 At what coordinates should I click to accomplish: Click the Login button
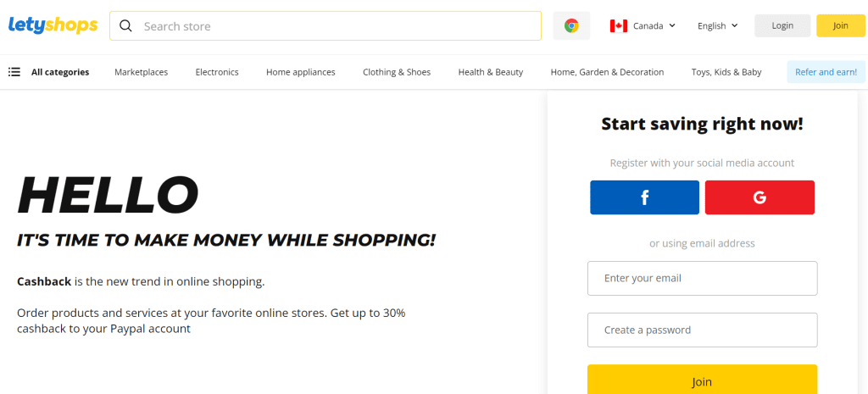782,25
